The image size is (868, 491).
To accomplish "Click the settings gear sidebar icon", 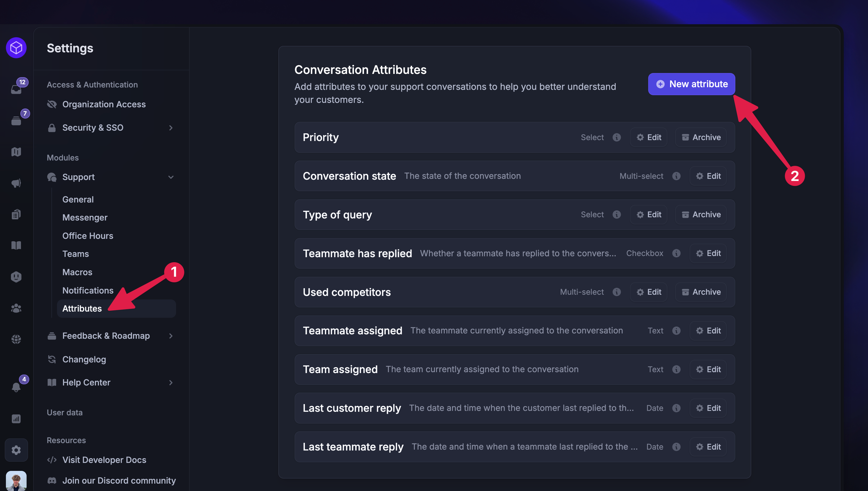I will (x=16, y=450).
